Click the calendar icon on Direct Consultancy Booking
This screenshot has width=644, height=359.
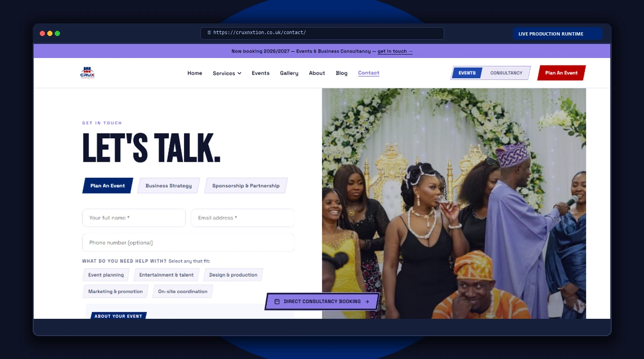pos(277,302)
